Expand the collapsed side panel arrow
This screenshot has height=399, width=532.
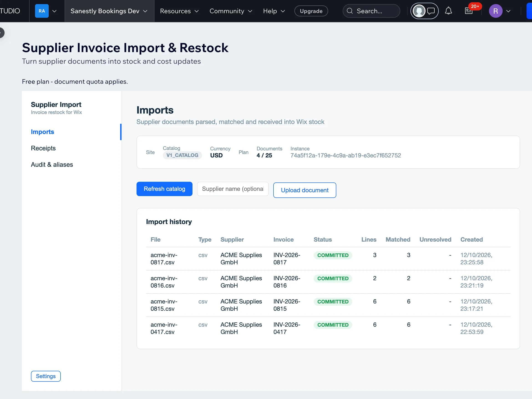1,33
